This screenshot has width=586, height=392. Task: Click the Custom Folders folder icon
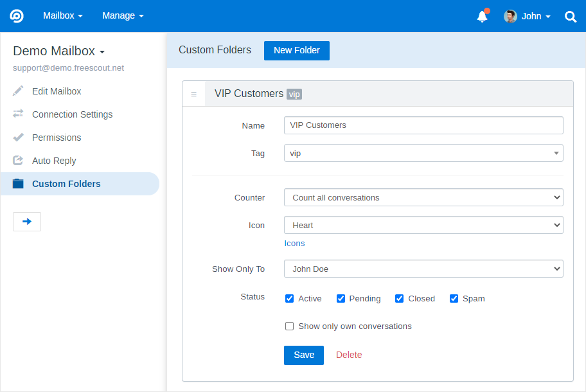(x=17, y=183)
